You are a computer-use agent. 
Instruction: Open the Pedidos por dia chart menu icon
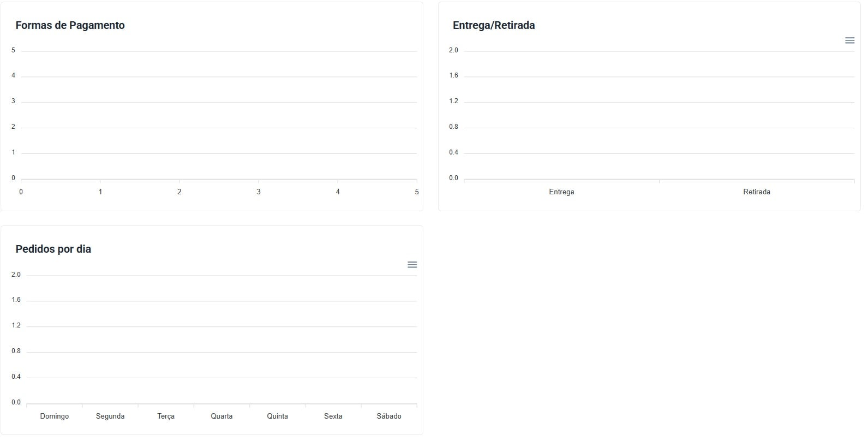pos(412,265)
